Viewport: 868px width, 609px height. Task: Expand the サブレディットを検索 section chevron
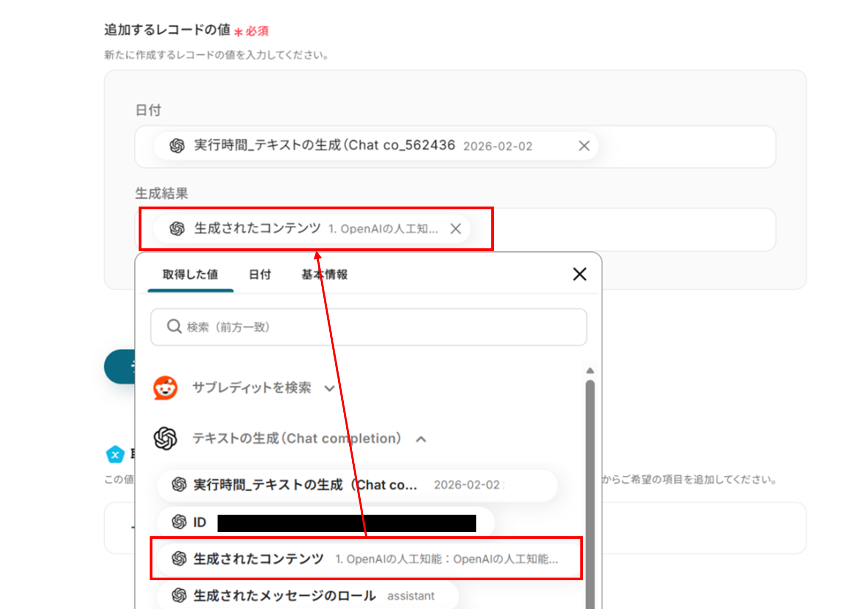click(329, 388)
